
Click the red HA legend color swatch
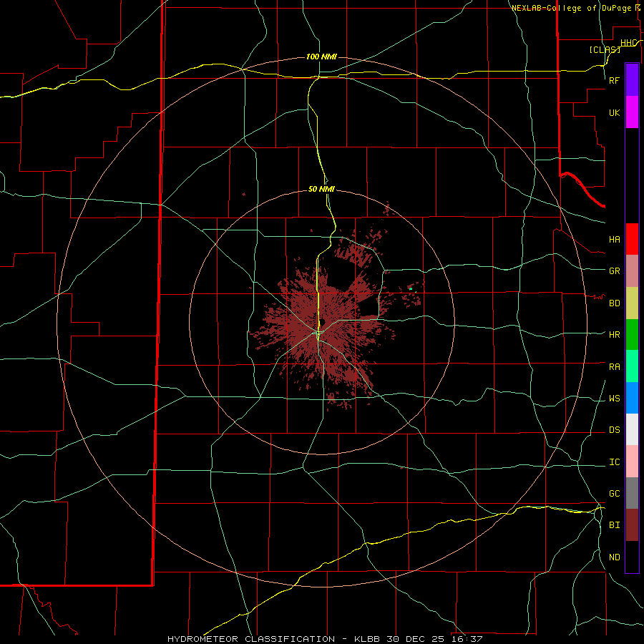coord(632,239)
